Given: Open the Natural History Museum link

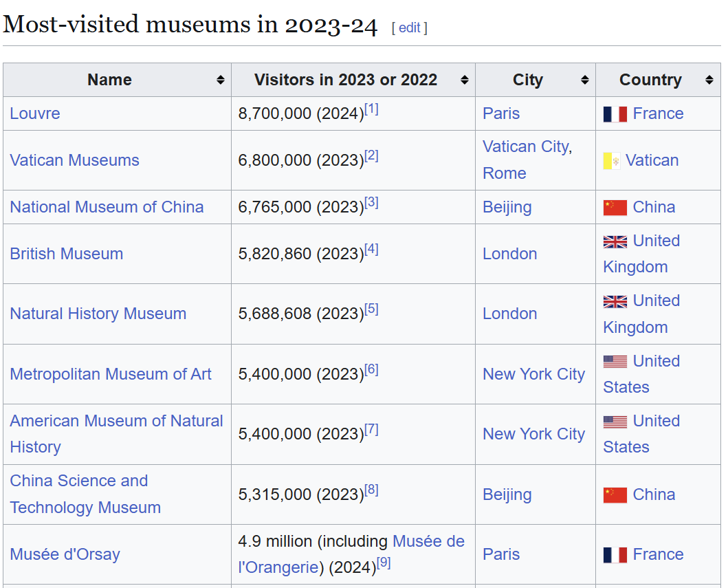Looking at the screenshot, I should [x=98, y=314].
